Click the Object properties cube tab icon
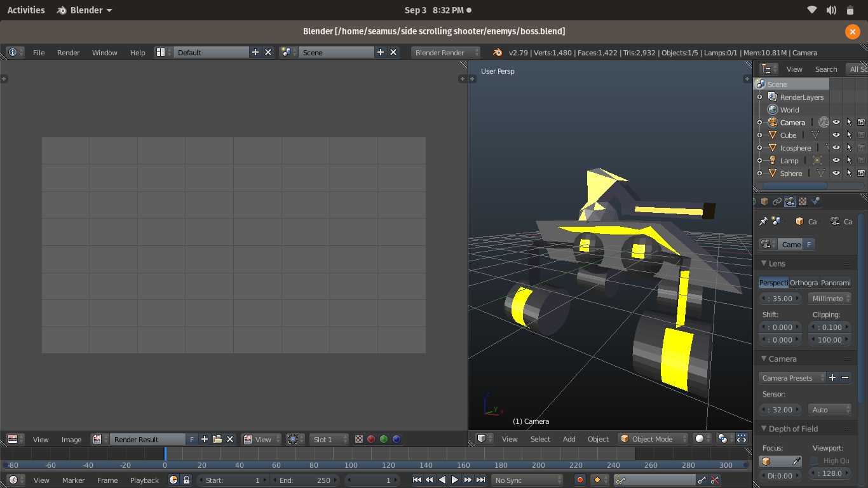The image size is (868, 488). (765, 201)
